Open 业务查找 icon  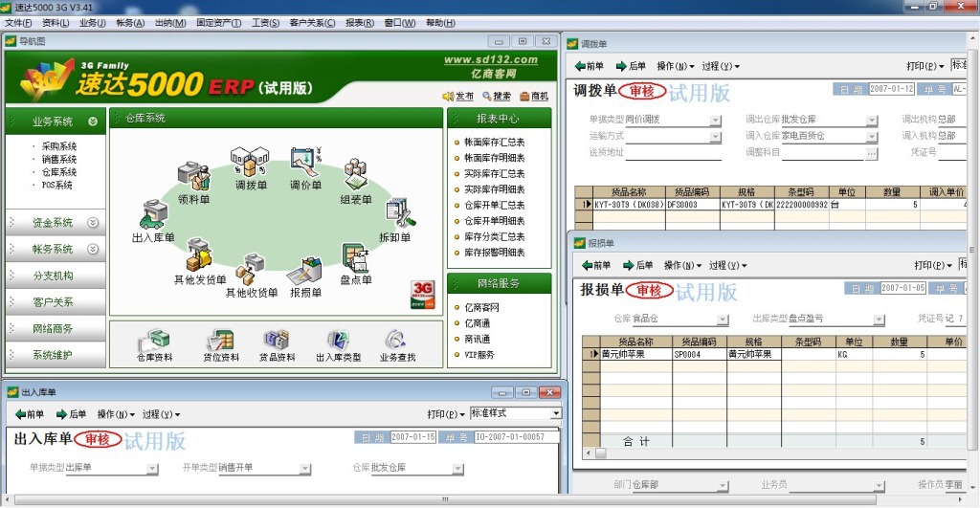396,341
